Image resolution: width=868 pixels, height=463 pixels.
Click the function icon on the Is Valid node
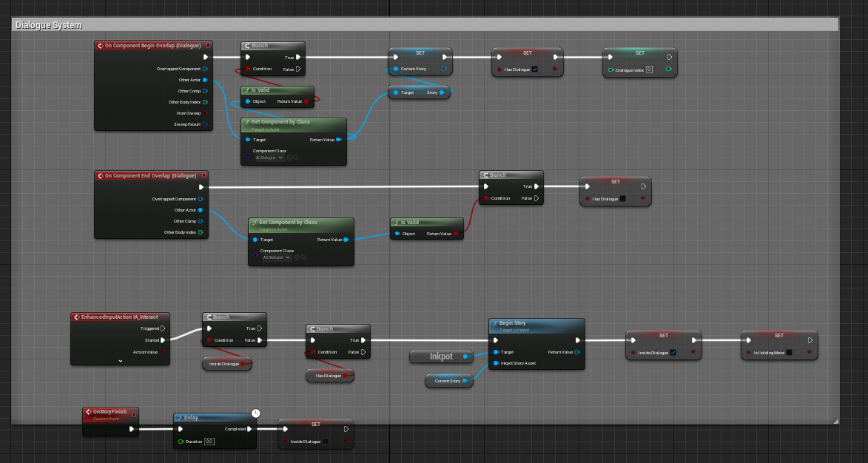coord(248,89)
